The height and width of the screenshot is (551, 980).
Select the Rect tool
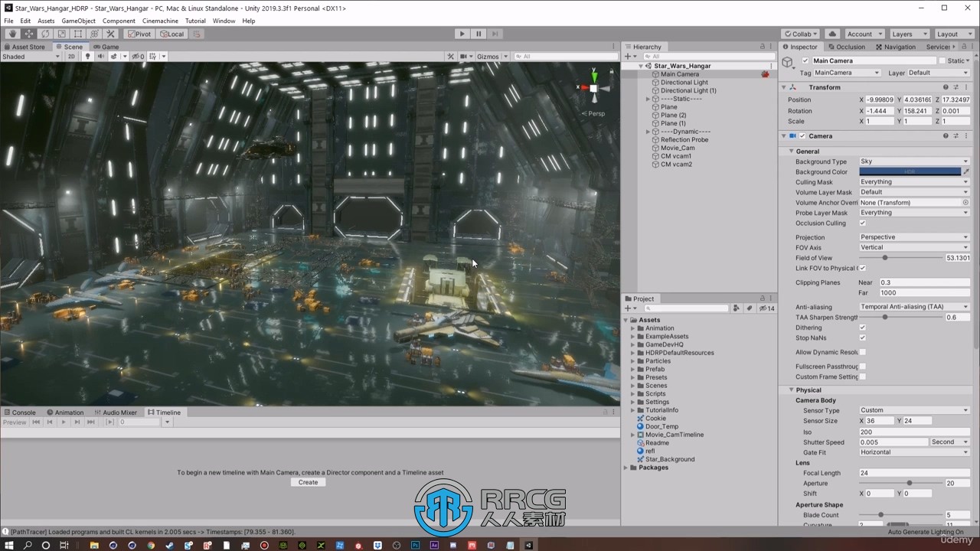coord(78,34)
